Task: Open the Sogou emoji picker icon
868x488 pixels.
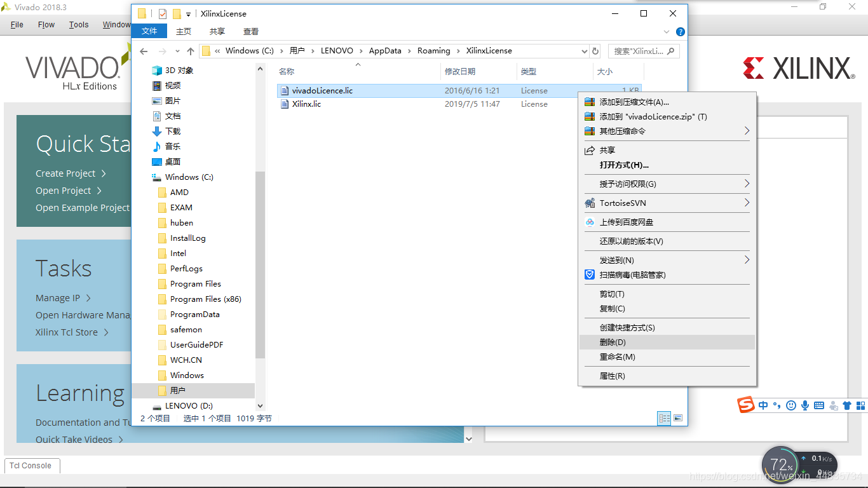Action: click(791, 405)
